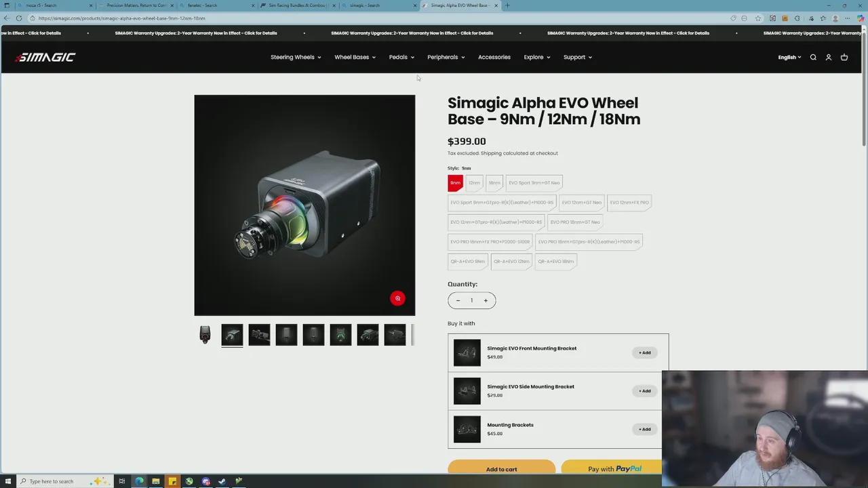Open the Windows Start menu
Screen dimensions: 868x488
7,481
